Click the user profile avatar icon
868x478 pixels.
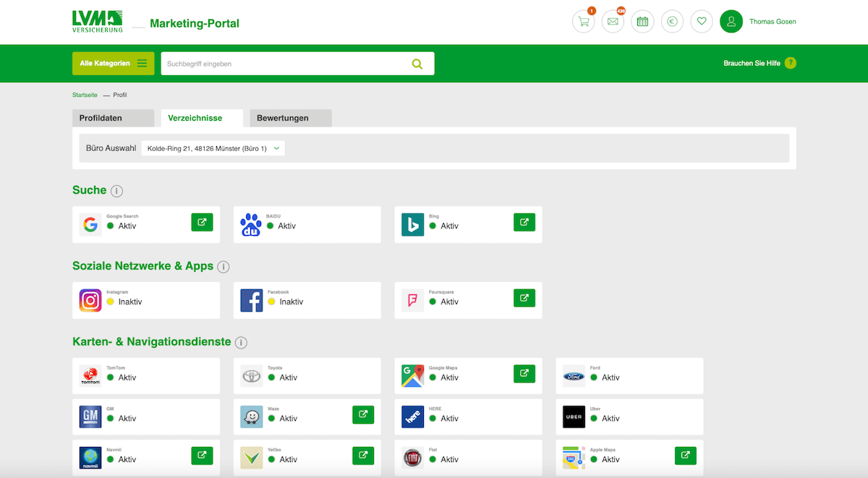[731, 22]
